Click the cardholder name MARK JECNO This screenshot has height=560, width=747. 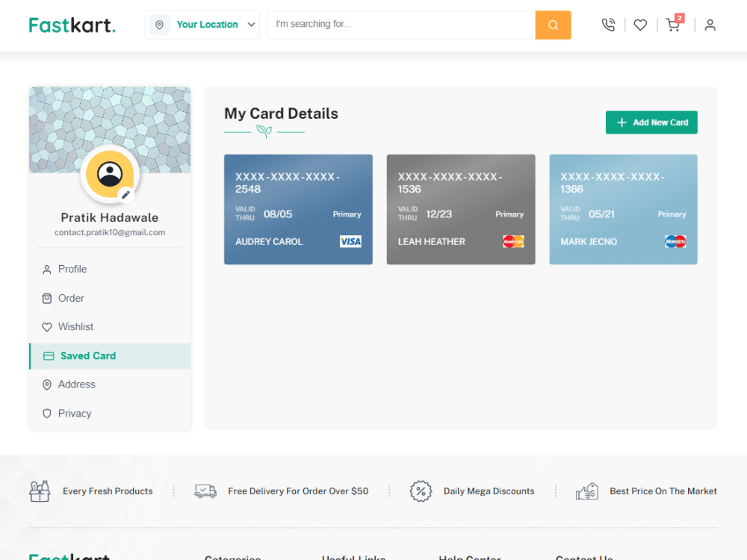tap(589, 241)
